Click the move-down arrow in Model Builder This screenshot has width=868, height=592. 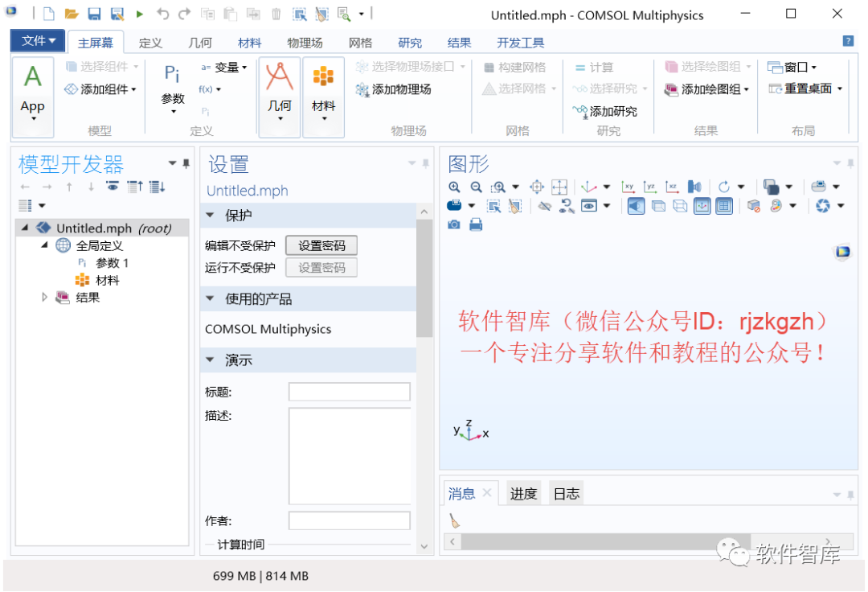91,187
